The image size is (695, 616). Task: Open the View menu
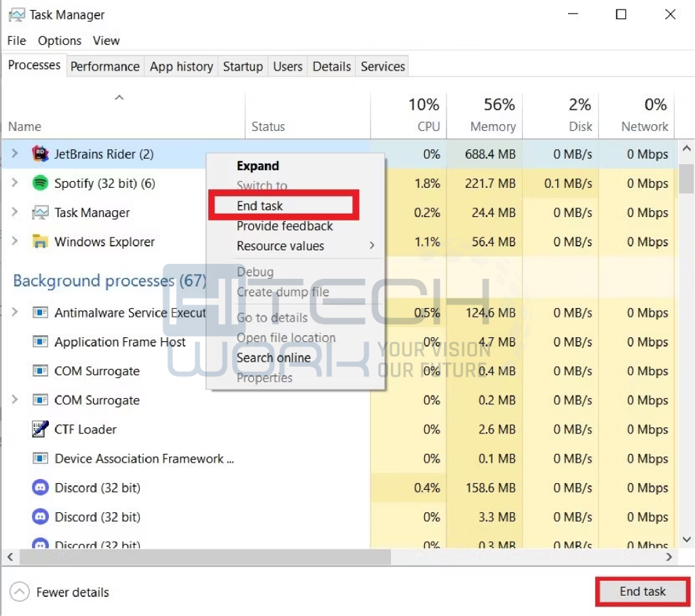click(x=106, y=41)
